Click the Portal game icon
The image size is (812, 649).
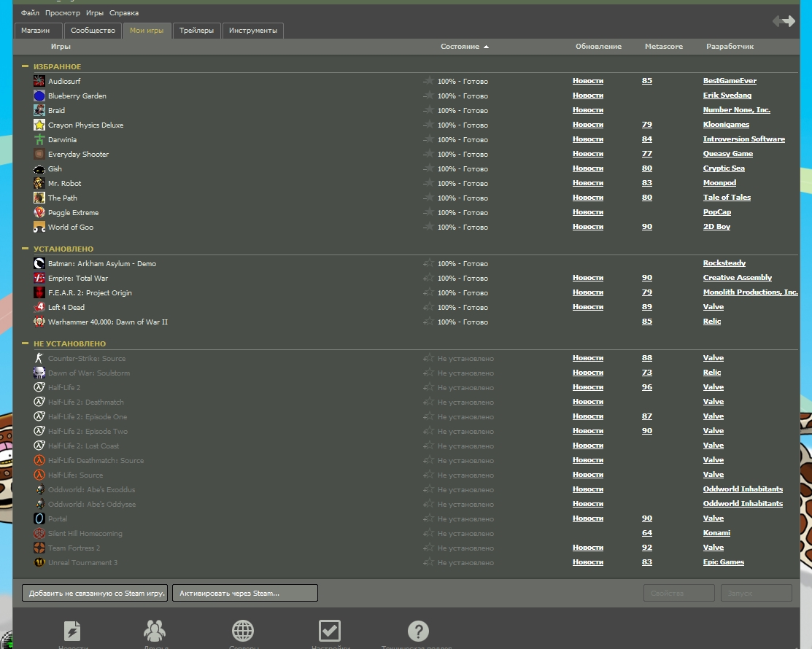(x=39, y=518)
